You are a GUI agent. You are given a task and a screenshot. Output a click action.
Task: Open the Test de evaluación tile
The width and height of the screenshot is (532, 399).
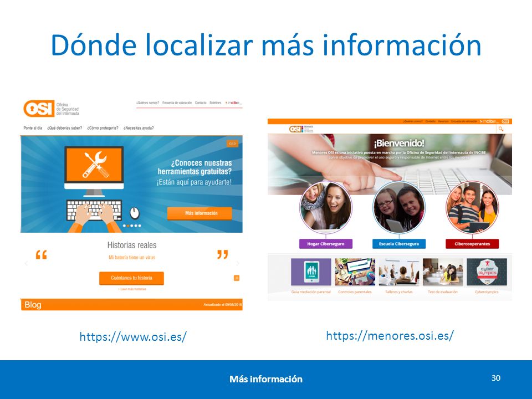443,276
